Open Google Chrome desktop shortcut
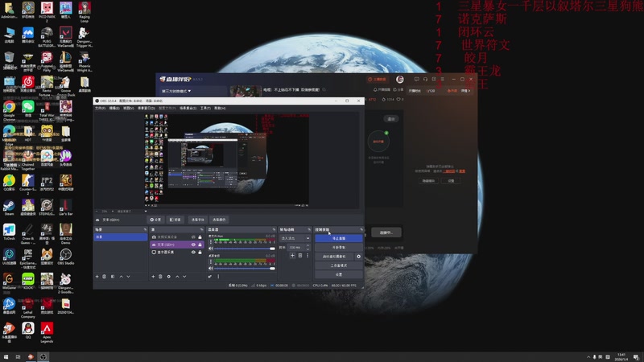The image size is (644, 362). (9, 108)
